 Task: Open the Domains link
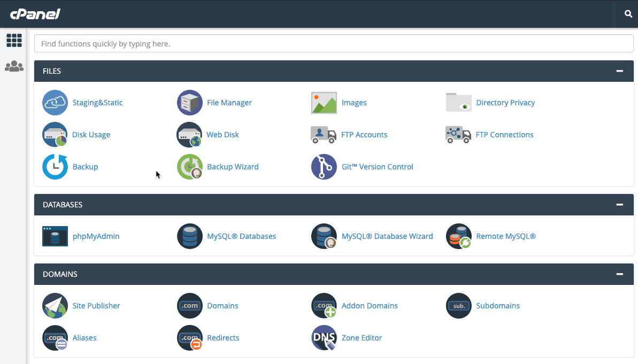tap(222, 306)
